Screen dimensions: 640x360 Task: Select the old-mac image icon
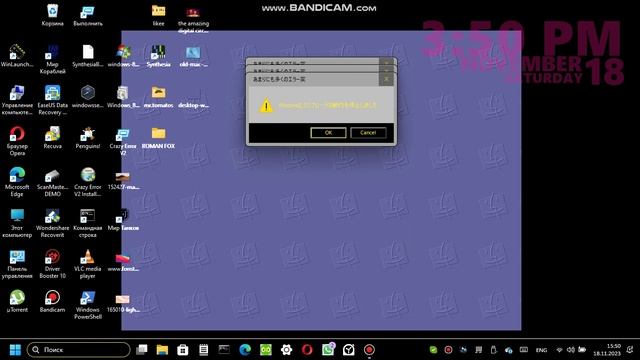pos(193,56)
